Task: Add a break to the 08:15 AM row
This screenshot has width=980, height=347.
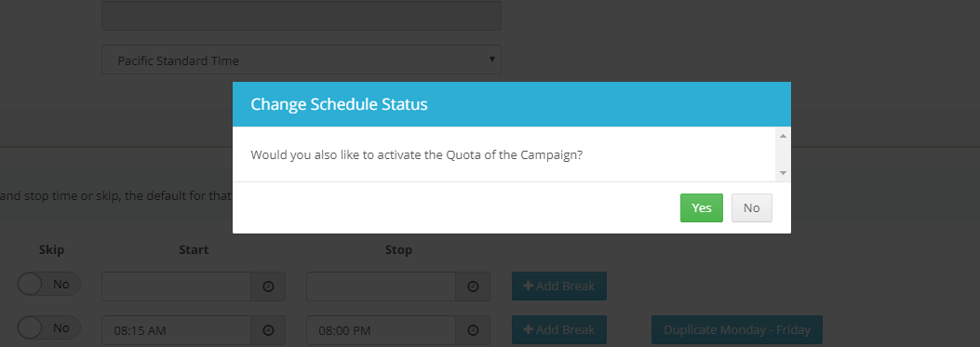Action: 559,329
